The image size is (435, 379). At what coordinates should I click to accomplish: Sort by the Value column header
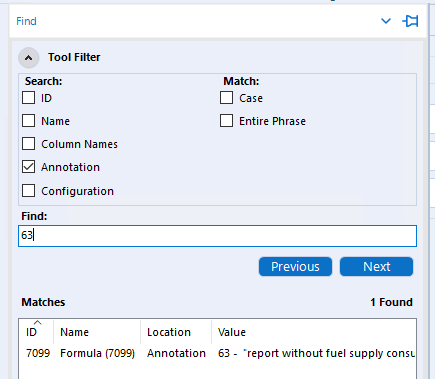[x=232, y=332]
